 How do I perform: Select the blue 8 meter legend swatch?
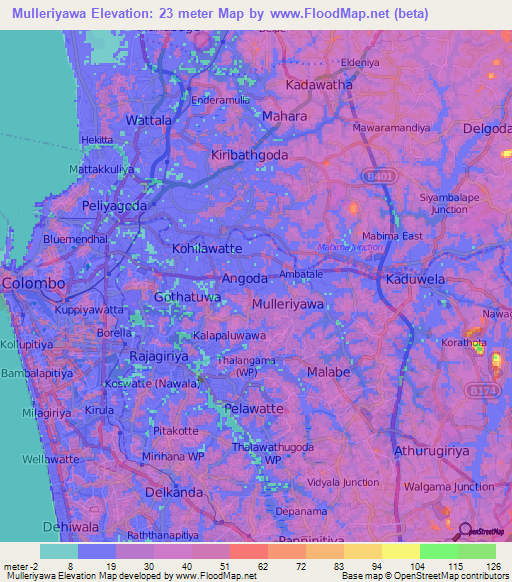(x=97, y=551)
